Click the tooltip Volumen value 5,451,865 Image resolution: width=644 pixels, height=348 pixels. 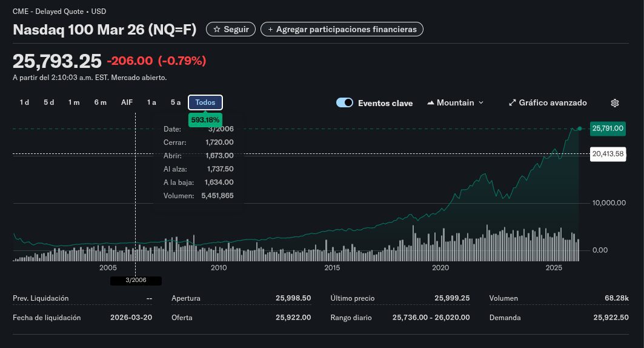[217, 196]
